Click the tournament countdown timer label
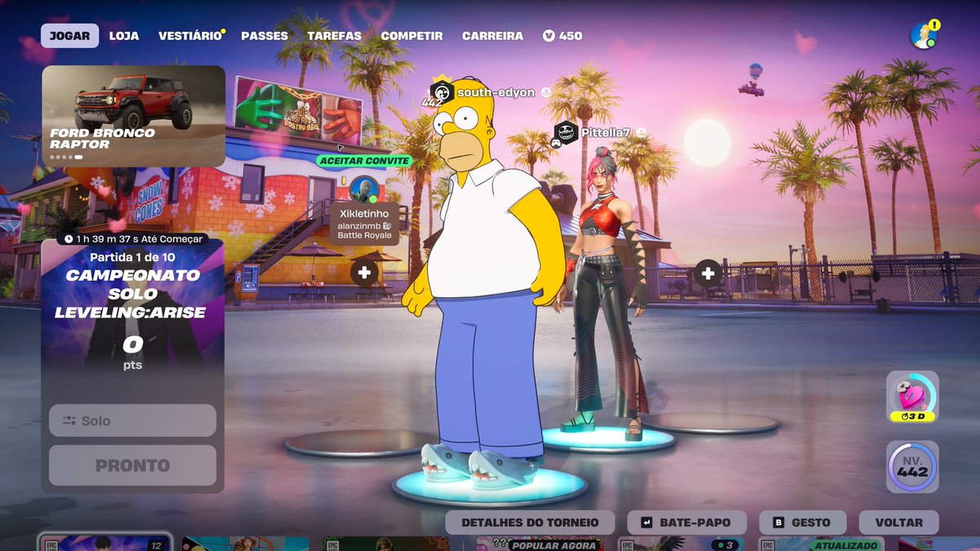The image size is (980, 551). pyautogui.click(x=132, y=239)
